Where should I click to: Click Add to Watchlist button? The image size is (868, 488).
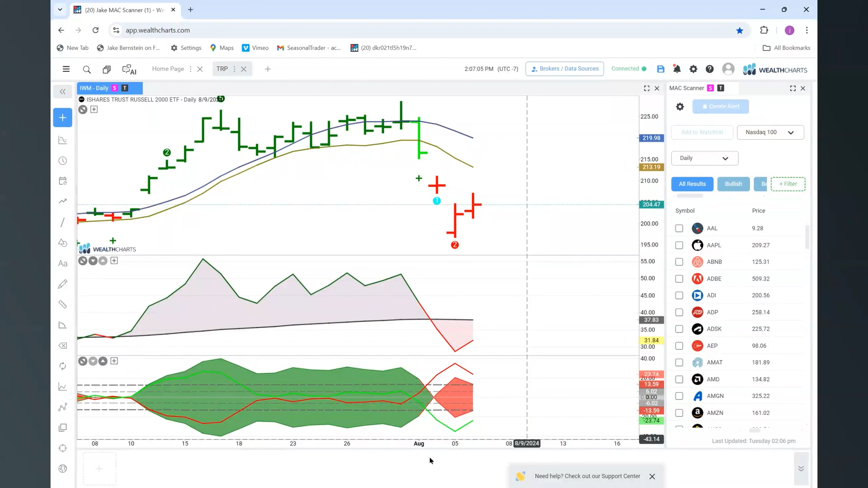tap(702, 132)
